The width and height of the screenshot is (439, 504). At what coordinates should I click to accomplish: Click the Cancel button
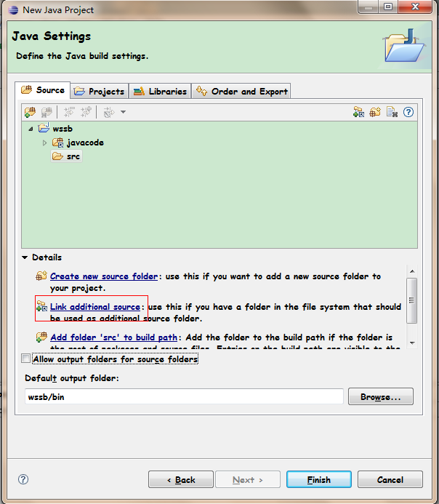click(x=390, y=479)
